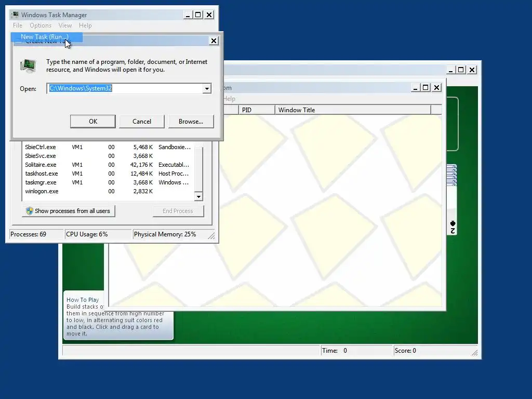Click the Executabl... description cell
The height and width of the screenshot is (399, 532).
pyautogui.click(x=174, y=165)
